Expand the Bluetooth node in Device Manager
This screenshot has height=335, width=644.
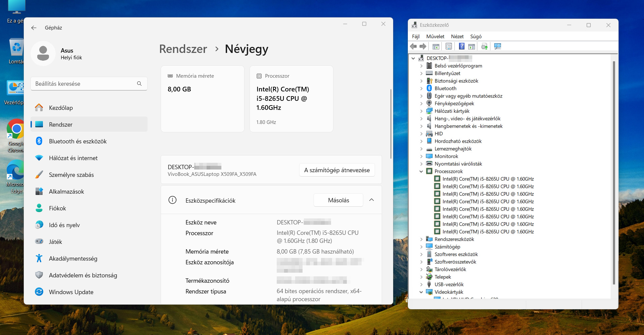point(421,88)
